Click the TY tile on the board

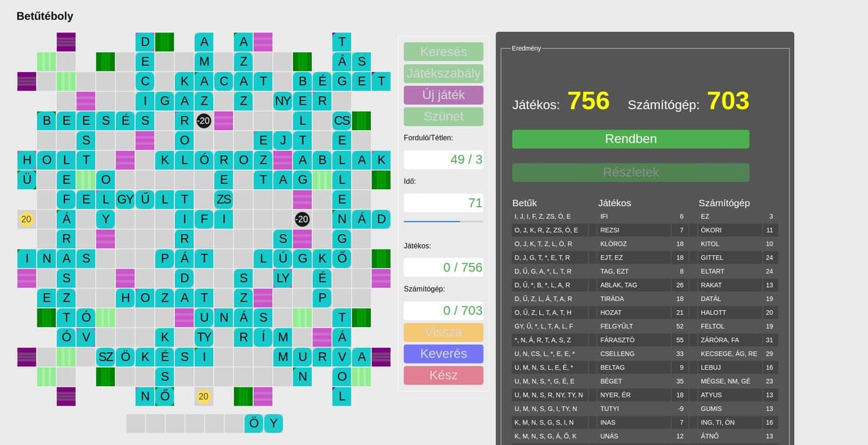pyautogui.click(x=204, y=337)
